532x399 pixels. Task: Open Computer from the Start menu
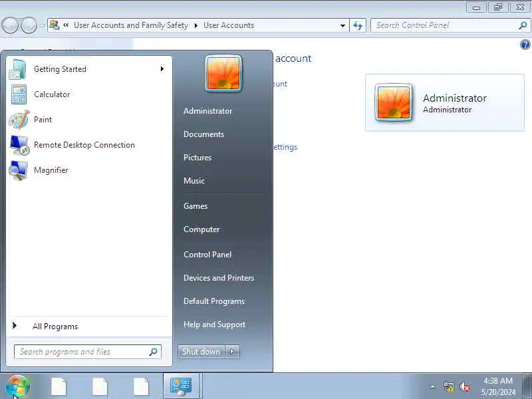(x=201, y=229)
